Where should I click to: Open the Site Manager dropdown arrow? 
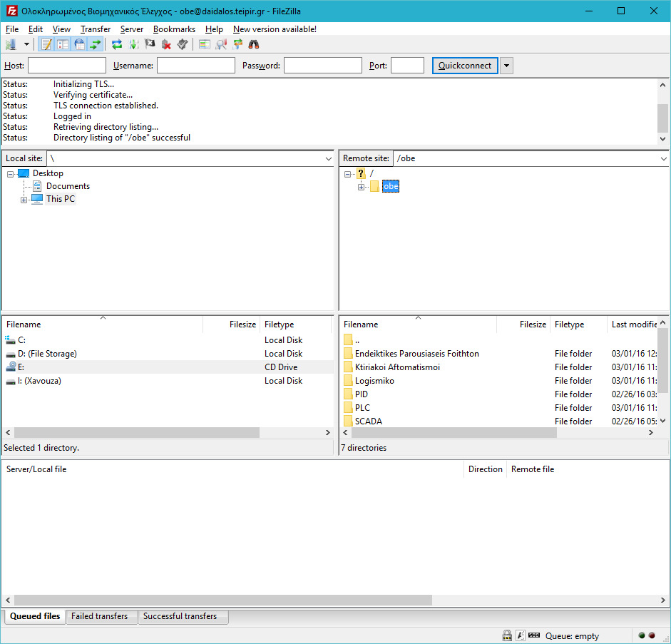(26, 44)
